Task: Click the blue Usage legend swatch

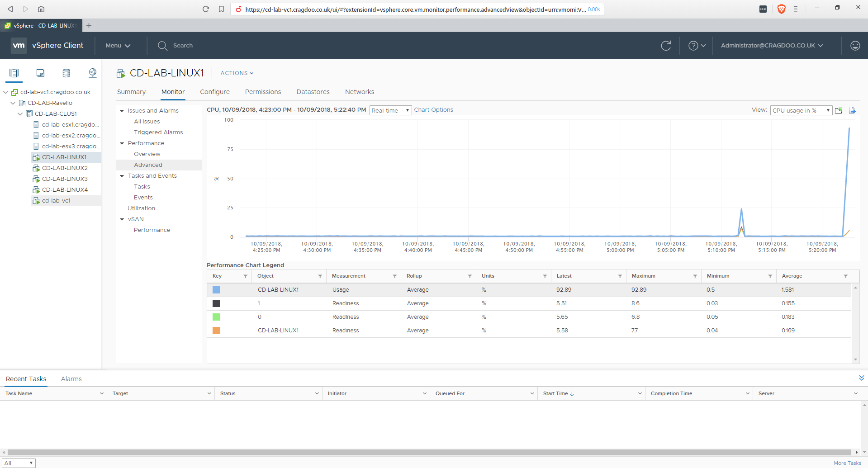Action: coord(216,290)
